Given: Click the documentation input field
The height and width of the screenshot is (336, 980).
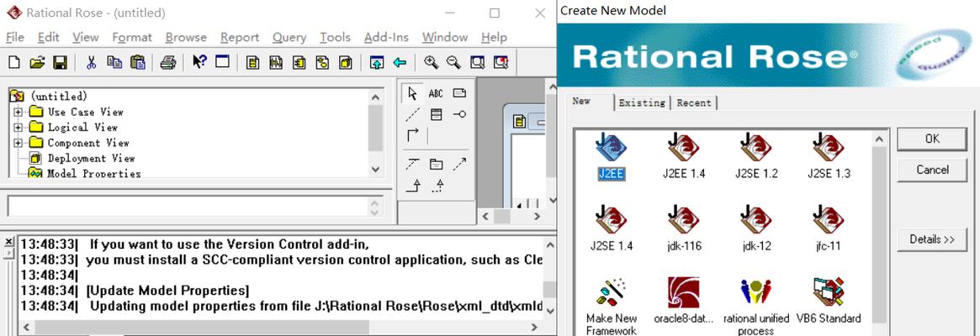Looking at the screenshot, I should click(x=188, y=207).
